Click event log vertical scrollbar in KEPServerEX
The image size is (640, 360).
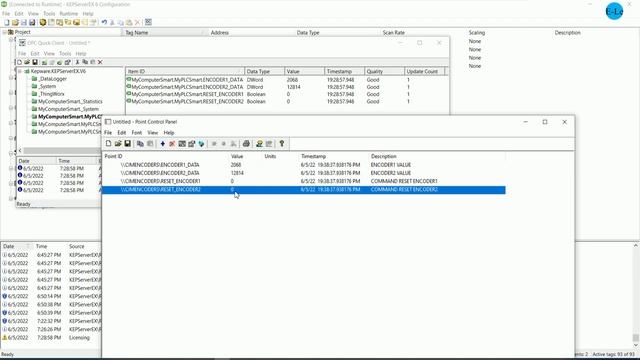coord(636,294)
